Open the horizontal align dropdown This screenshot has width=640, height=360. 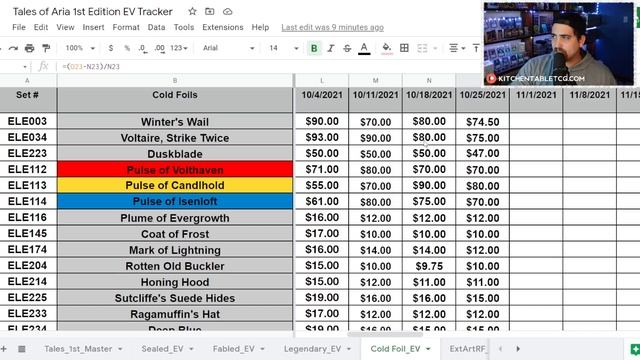tap(457, 48)
